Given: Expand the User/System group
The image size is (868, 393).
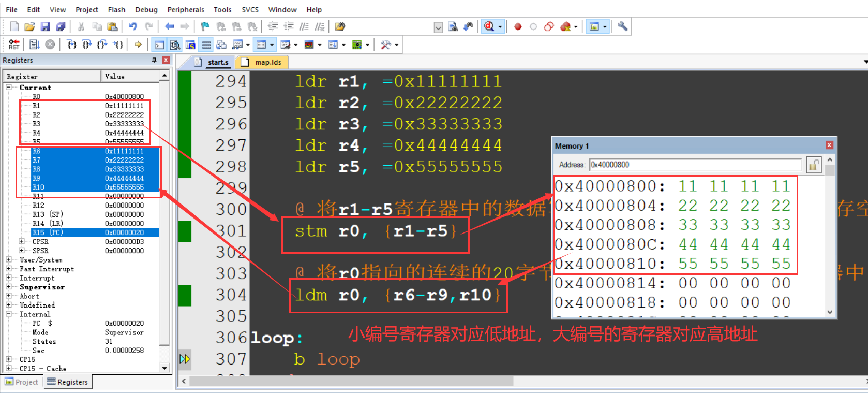Looking at the screenshot, I should (x=9, y=259).
